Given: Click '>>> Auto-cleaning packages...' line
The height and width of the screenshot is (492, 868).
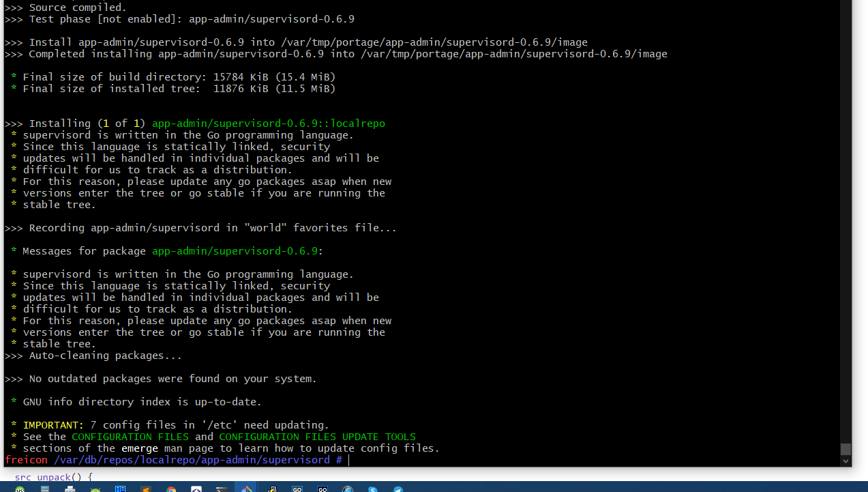Looking at the screenshot, I should (x=93, y=356).
